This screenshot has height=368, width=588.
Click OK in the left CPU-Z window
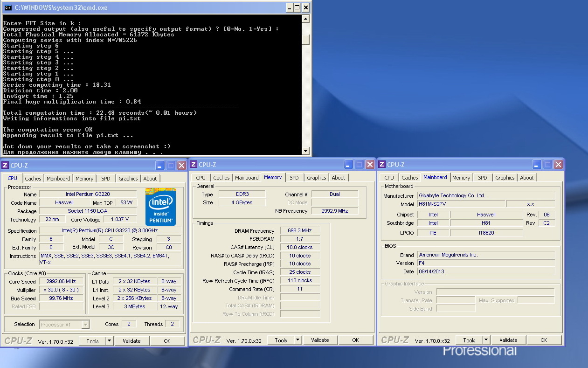(167, 341)
